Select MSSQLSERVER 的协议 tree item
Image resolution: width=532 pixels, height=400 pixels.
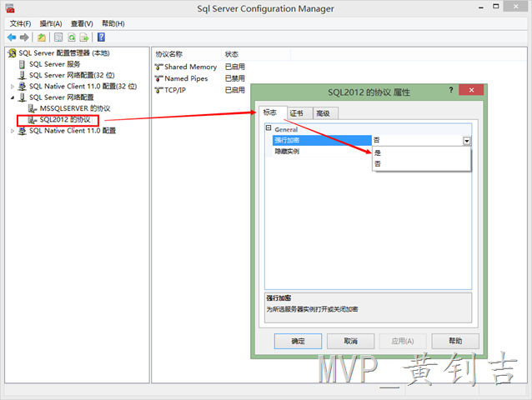(75, 108)
